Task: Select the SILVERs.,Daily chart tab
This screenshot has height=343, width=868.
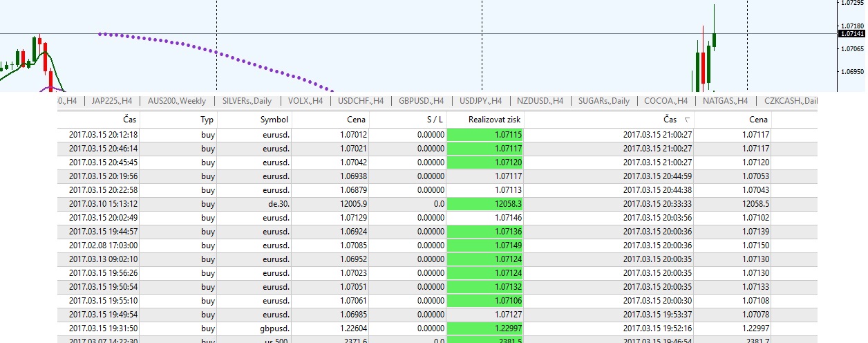Action: [247, 101]
